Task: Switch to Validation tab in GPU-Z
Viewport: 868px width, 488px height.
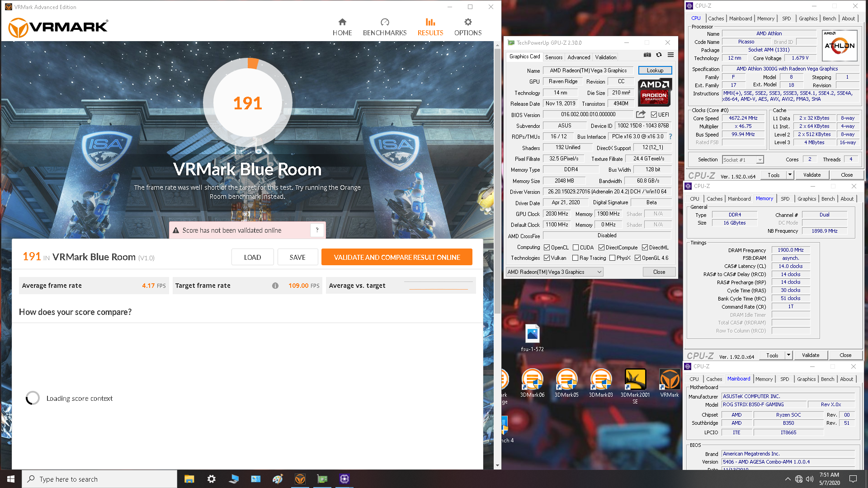Action: click(606, 57)
